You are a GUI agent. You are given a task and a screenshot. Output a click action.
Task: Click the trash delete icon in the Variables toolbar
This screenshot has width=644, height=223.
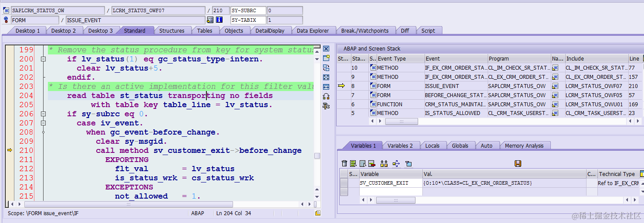344,163
